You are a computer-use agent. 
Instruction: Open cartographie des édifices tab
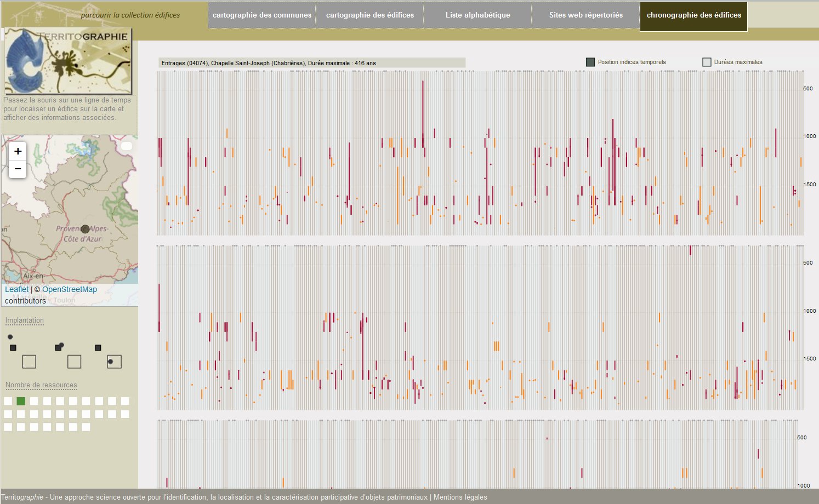tap(370, 15)
